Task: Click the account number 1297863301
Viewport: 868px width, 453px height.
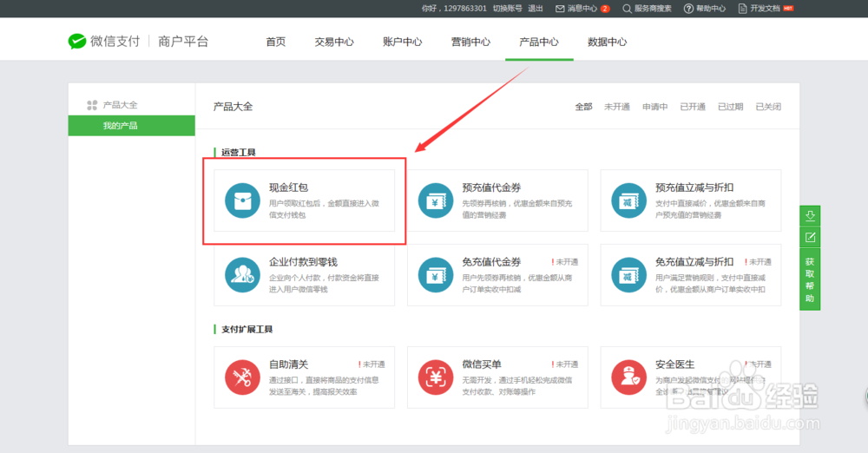Action: (x=465, y=9)
